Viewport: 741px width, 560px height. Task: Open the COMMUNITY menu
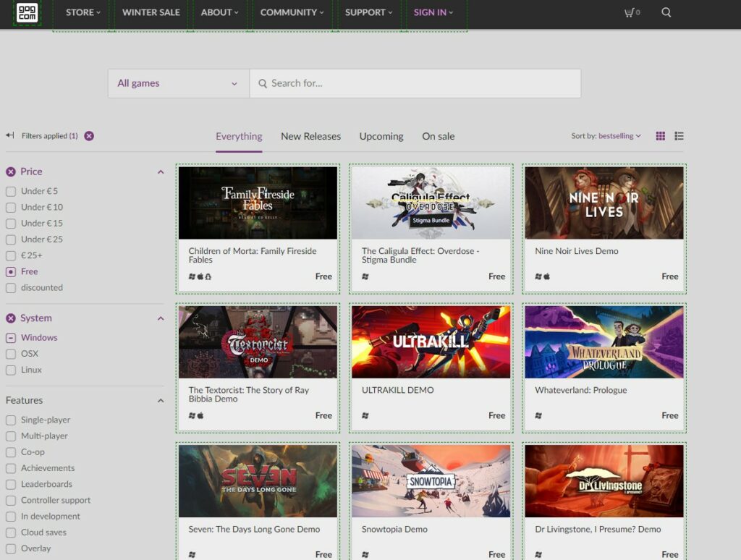[292, 13]
